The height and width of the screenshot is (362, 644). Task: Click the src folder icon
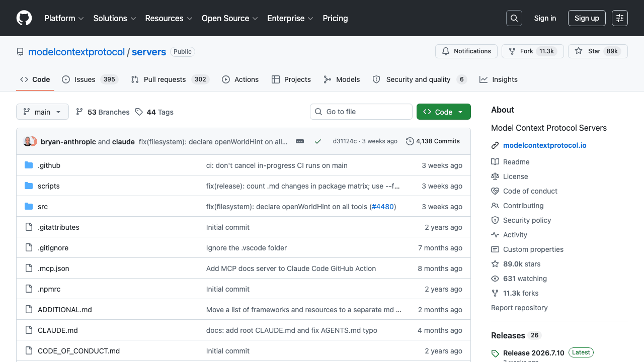coord(29,207)
